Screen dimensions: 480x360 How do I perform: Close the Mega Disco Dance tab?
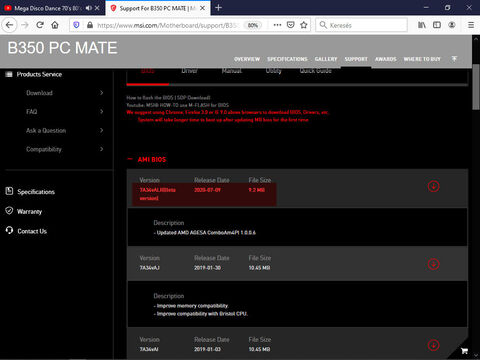coord(97,8)
